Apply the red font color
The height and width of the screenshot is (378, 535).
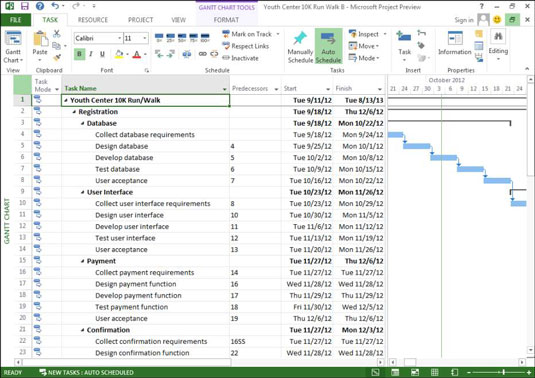136,54
